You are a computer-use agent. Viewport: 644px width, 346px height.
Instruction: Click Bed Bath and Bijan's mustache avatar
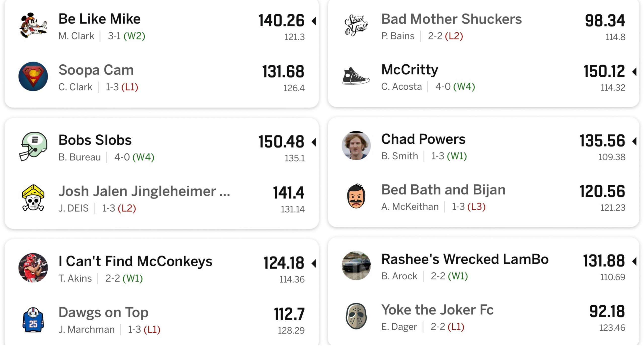[356, 196]
